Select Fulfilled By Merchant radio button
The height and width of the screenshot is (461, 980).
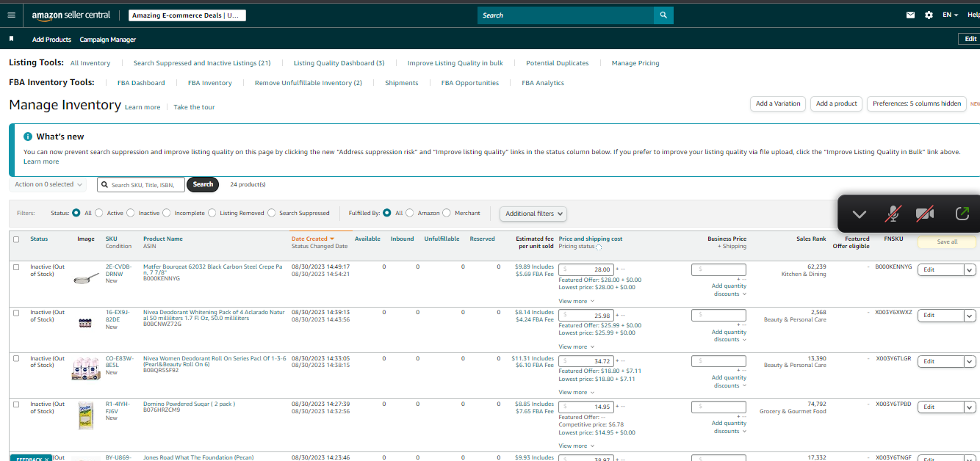tap(447, 213)
